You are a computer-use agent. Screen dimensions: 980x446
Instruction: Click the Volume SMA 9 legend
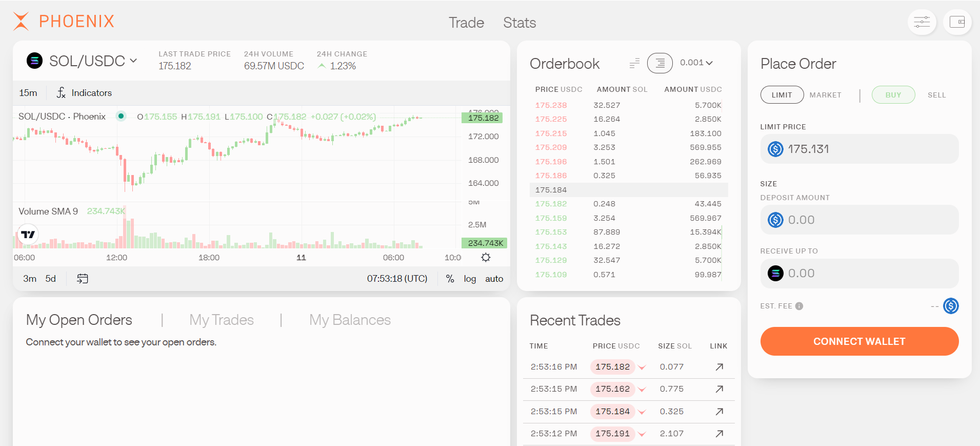(x=48, y=211)
